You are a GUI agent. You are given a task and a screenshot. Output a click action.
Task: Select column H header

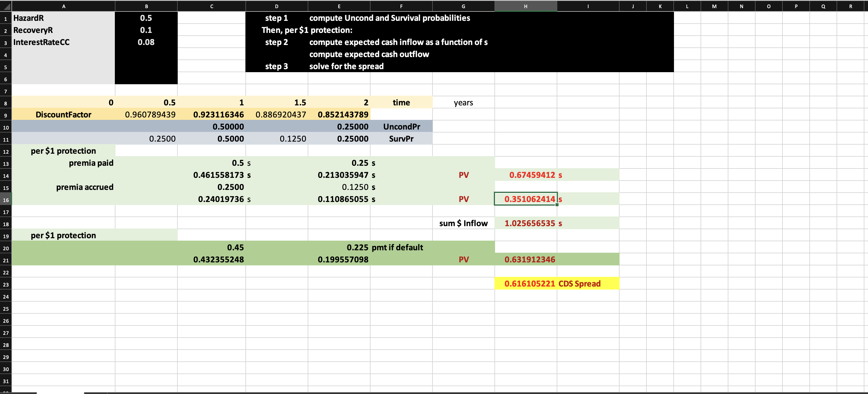(525, 6)
